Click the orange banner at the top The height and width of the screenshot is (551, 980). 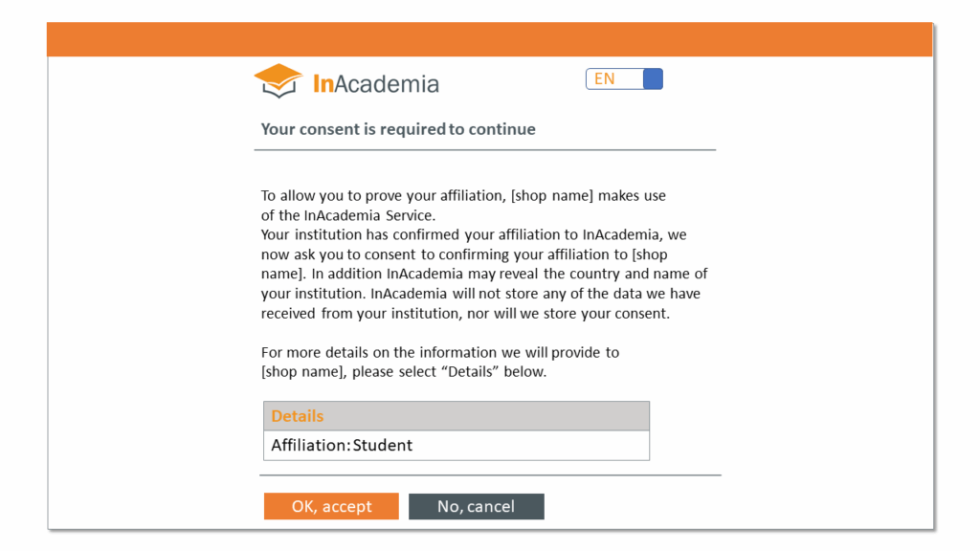click(x=489, y=39)
